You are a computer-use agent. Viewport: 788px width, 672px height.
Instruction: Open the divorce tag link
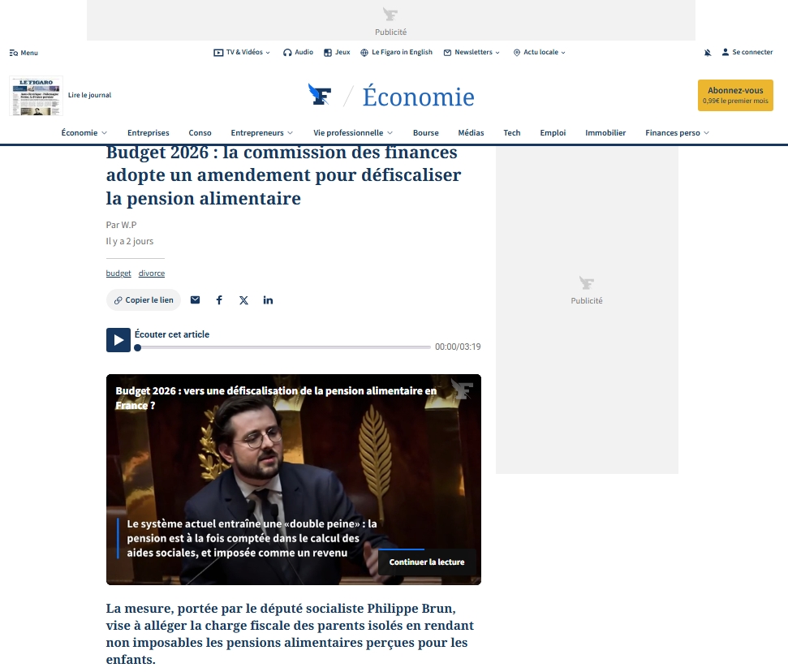[152, 274]
